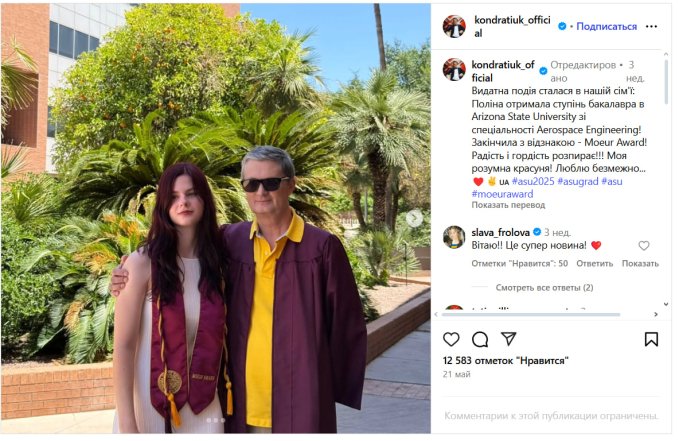Reply to slava_frolova's comment with Ответить
The width and height of the screenshot is (679, 441).
click(x=594, y=263)
